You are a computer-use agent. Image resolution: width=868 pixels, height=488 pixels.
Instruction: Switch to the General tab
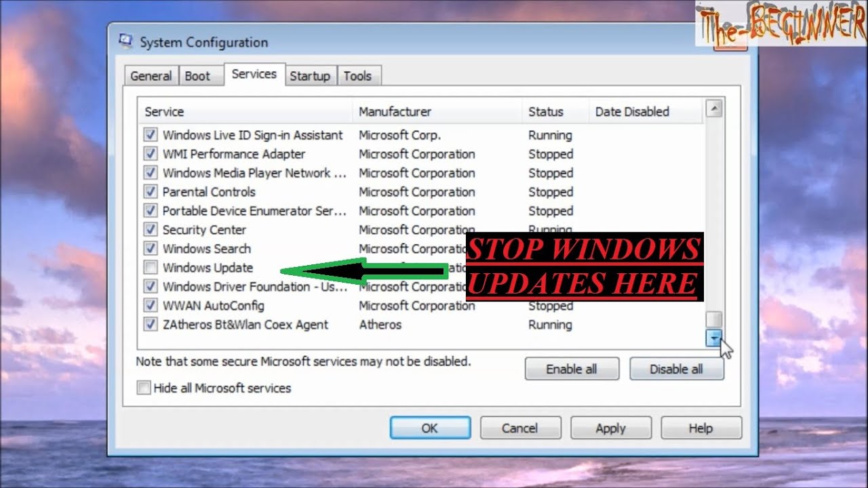[x=151, y=76]
